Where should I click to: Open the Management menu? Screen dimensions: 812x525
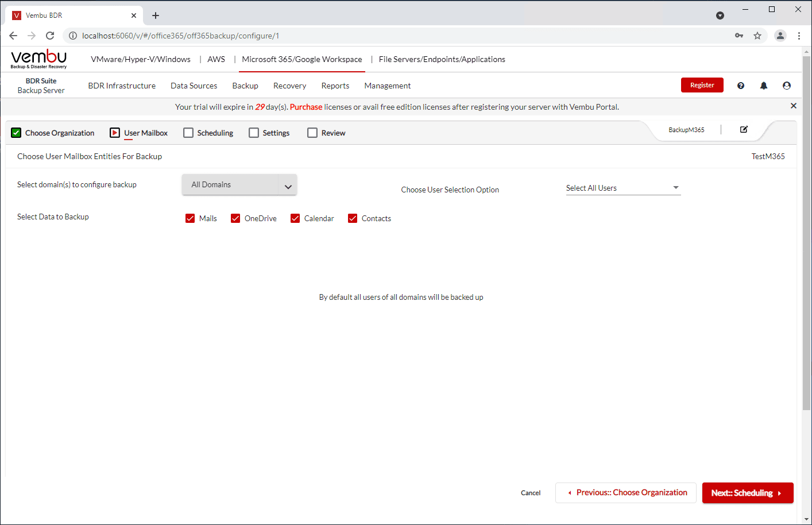pos(388,86)
